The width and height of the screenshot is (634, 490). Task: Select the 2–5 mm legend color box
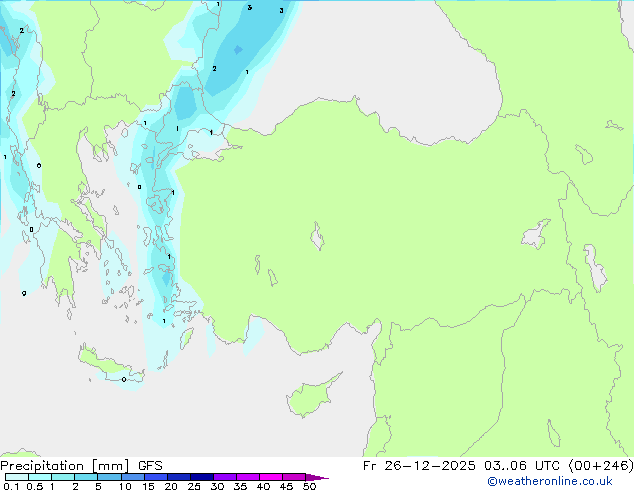(x=86, y=477)
